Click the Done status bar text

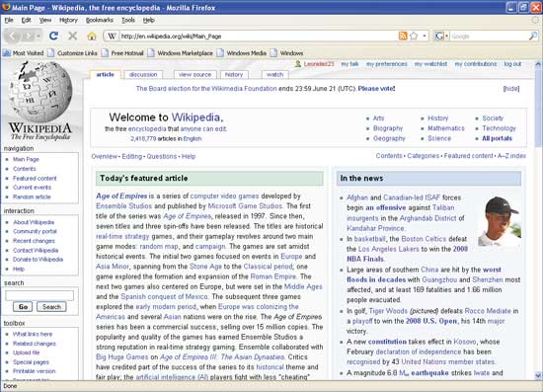tap(10, 386)
